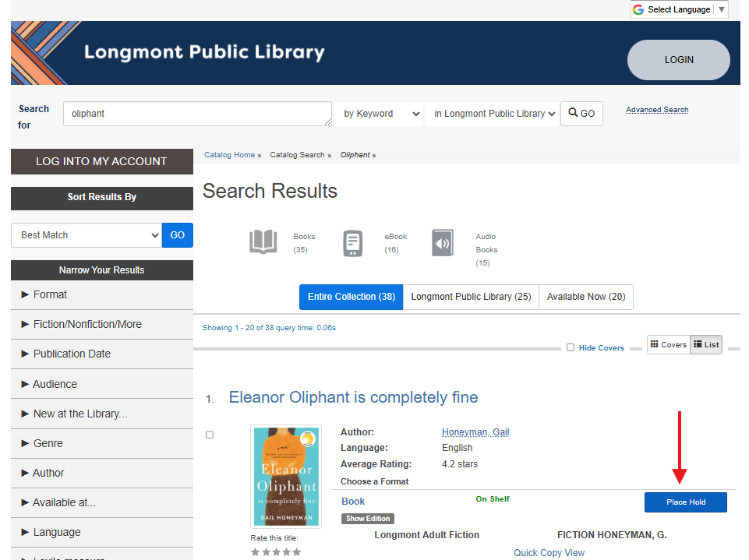Place Hold on Eleanor Oliphant book
This screenshot has height=560, width=749.
tap(685, 502)
